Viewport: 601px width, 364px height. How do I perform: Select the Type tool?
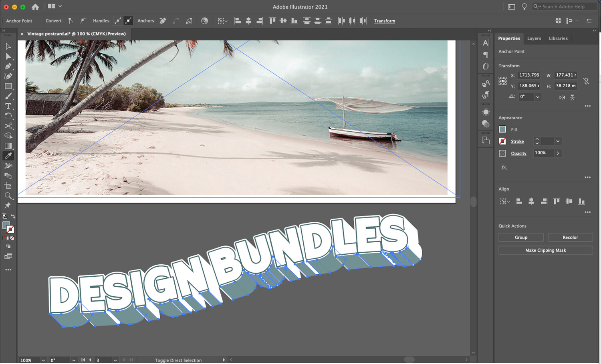tap(8, 106)
